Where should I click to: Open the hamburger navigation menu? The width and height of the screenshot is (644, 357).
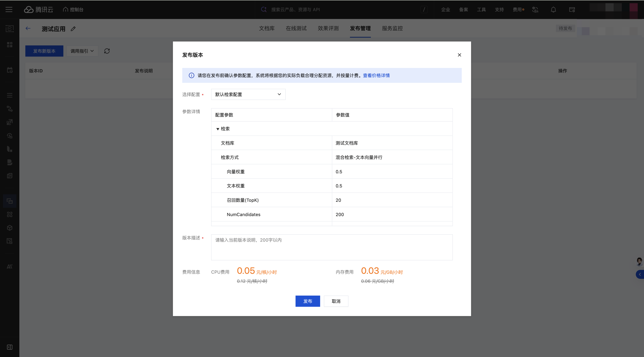click(9, 9)
